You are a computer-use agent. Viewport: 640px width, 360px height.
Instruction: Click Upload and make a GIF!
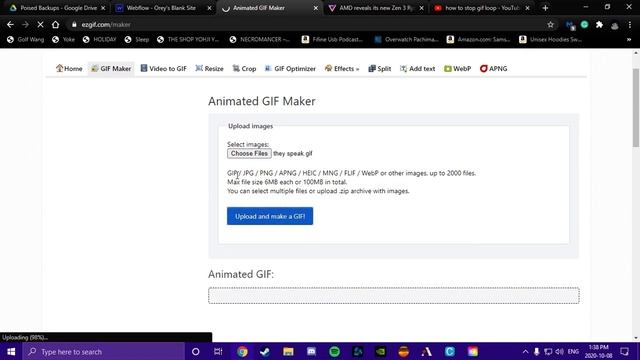270,216
